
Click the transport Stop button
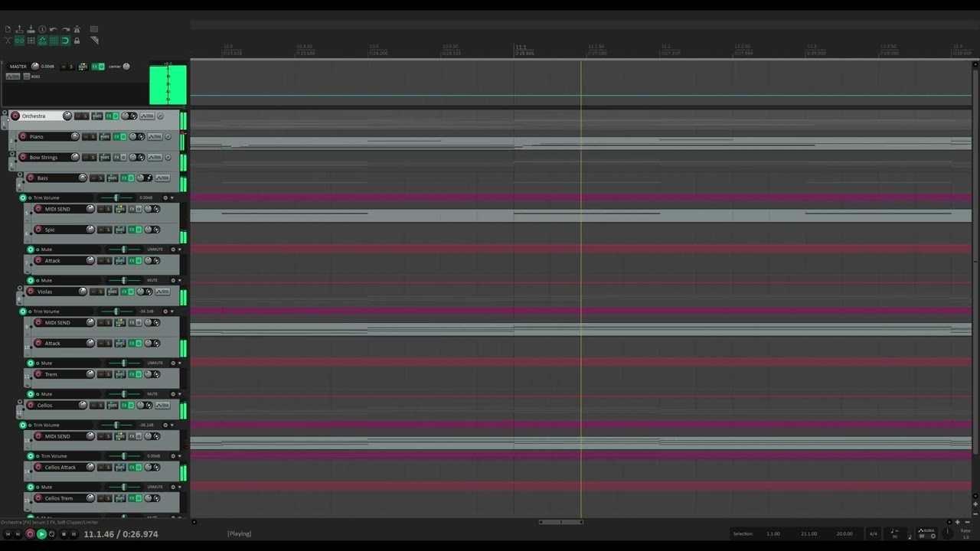coord(64,534)
